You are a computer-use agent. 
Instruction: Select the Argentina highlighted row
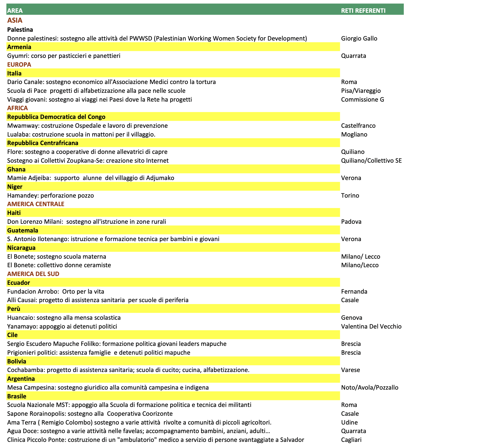coord(173,379)
